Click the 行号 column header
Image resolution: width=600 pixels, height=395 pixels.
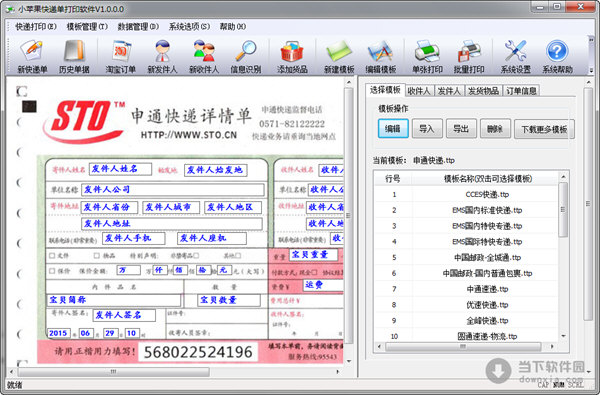coord(393,178)
